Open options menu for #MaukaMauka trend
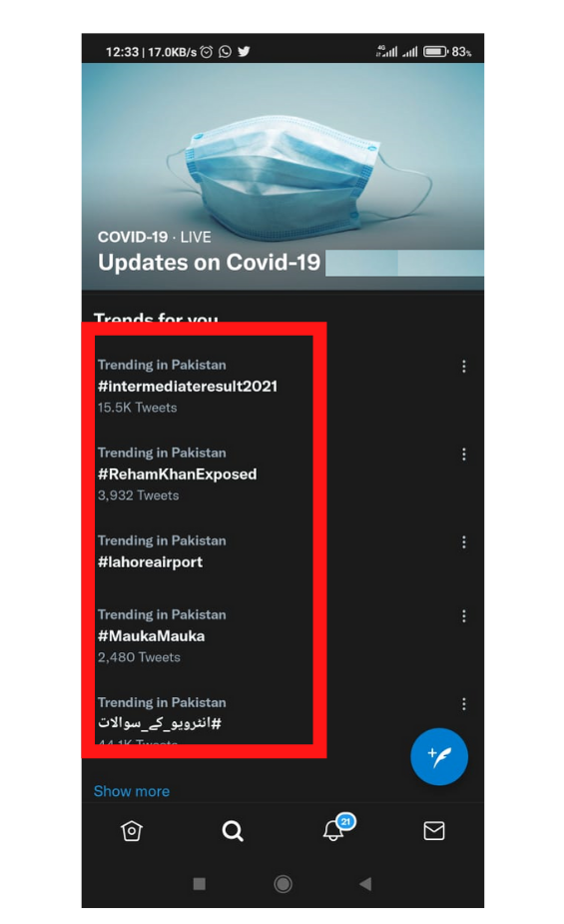This screenshot has height=924, width=564. coord(464,616)
